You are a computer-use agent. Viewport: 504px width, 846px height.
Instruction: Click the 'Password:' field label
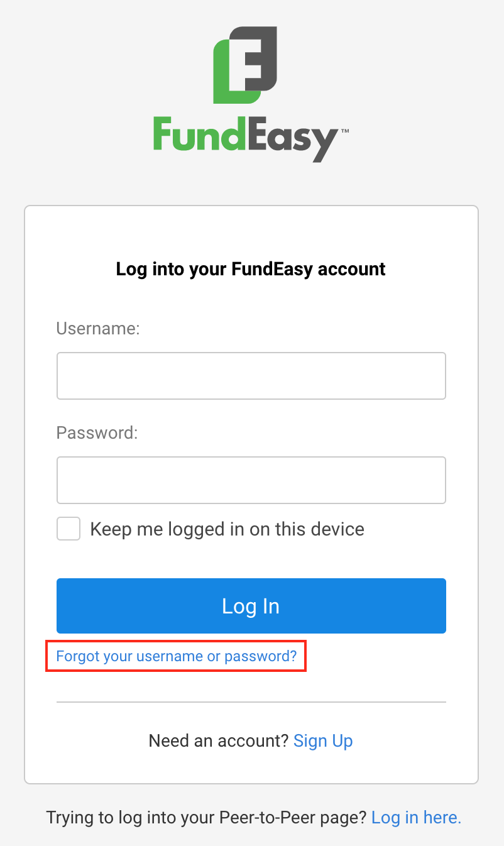pos(97,432)
